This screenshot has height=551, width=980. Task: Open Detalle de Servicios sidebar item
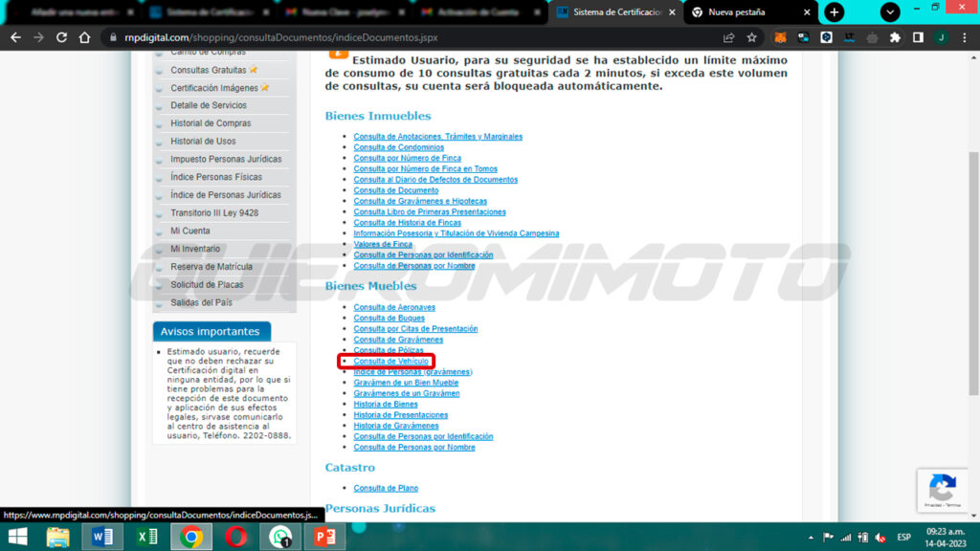tap(209, 105)
